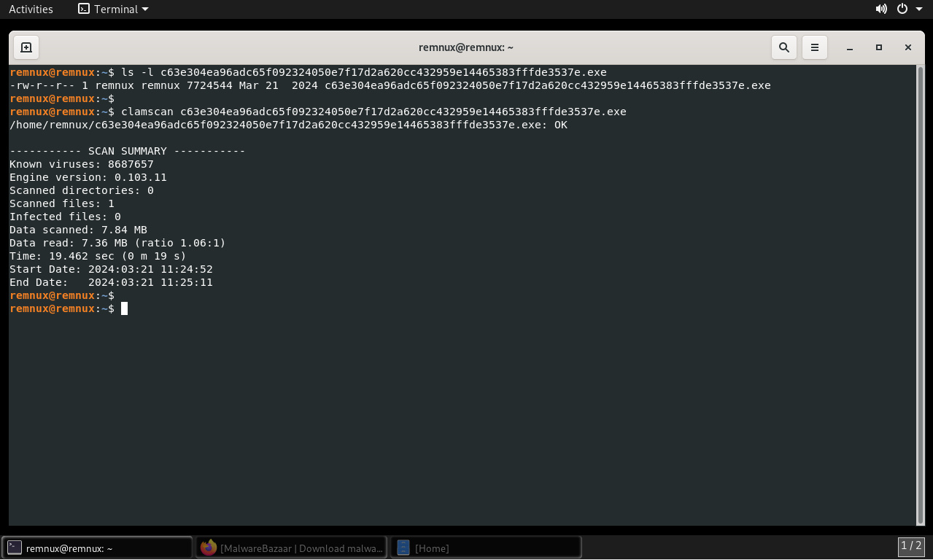Select the terminal icon in the taskbar

click(x=15, y=548)
